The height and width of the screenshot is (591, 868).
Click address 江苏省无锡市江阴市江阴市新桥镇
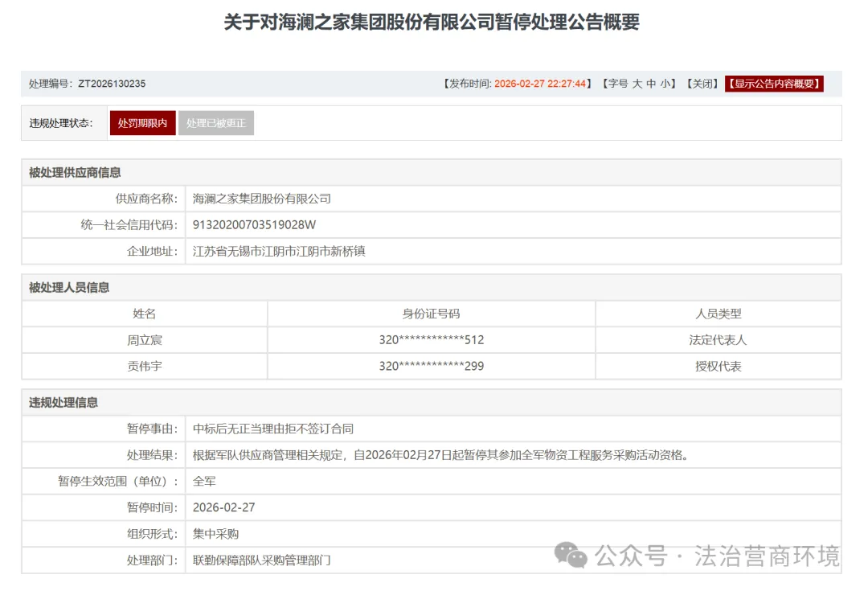(279, 251)
